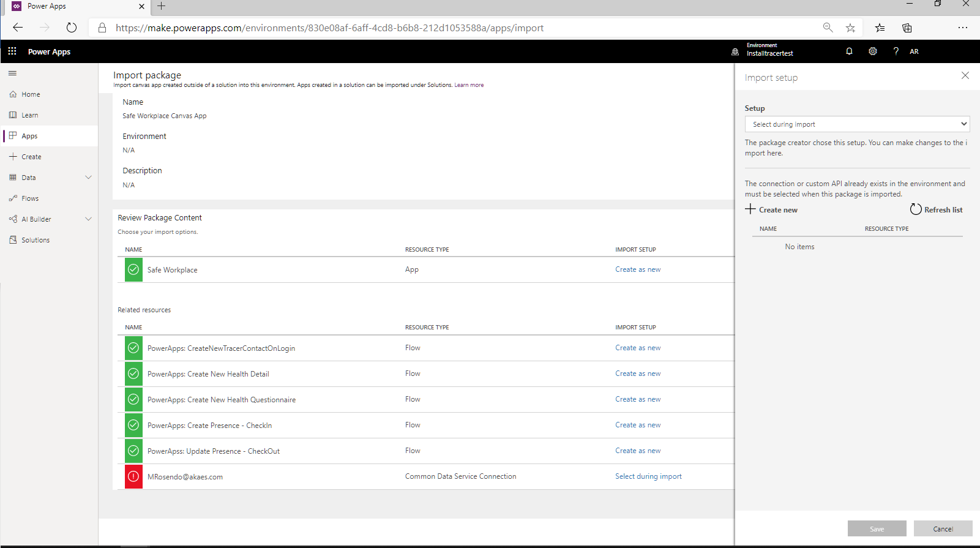Click Create new connection
The image size is (980, 548).
point(771,209)
